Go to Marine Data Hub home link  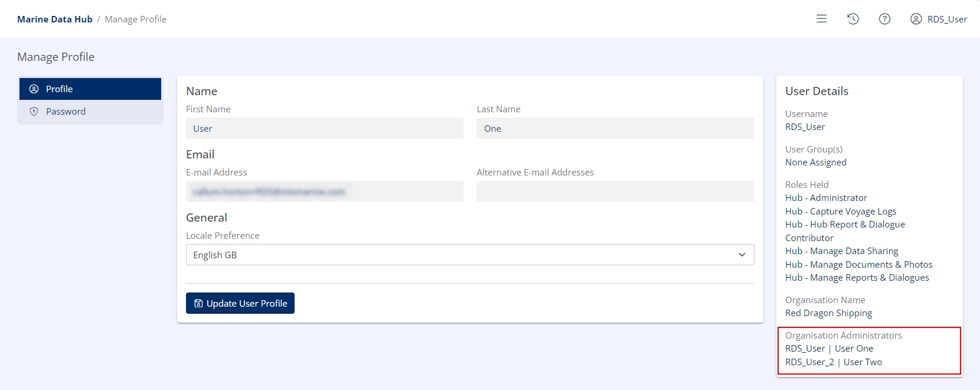point(55,19)
